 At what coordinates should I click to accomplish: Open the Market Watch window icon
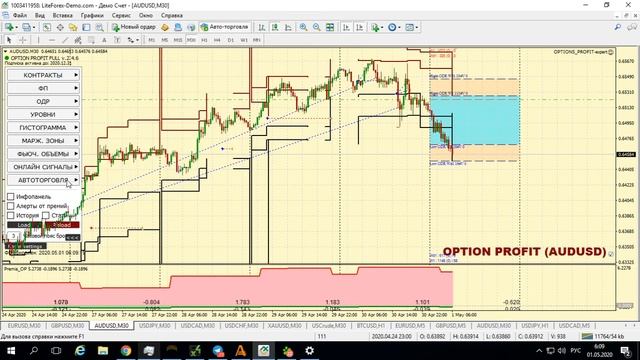tap(47, 27)
